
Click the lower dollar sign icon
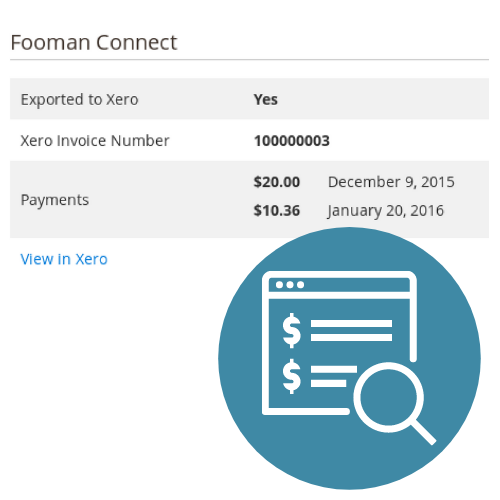[x=292, y=376]
